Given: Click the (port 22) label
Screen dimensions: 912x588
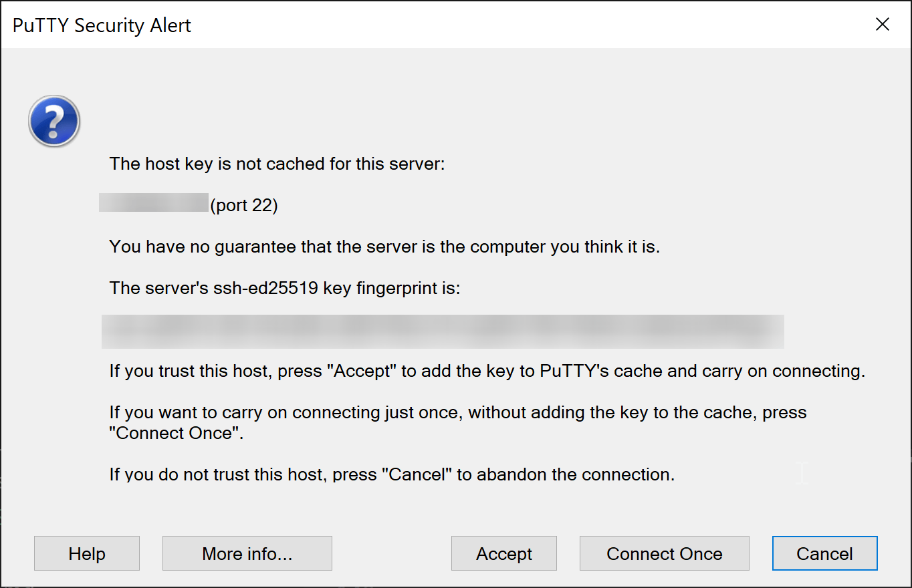Looking at the screenshot, I should pyautogui.click(x=244, y=205).
